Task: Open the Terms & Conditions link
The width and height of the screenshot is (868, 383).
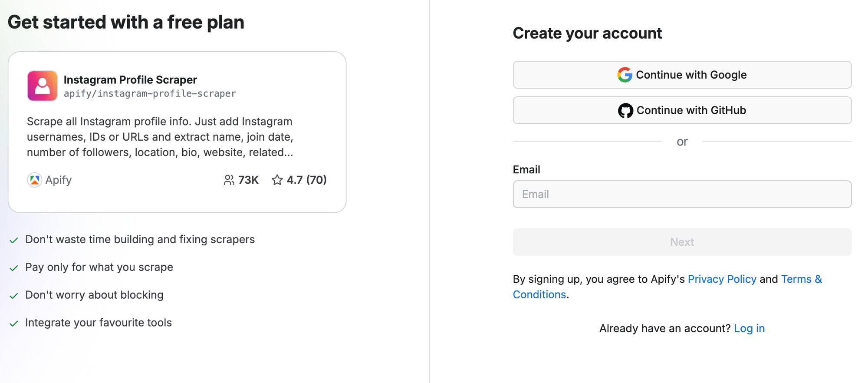Action: click(x=801, y=279)
